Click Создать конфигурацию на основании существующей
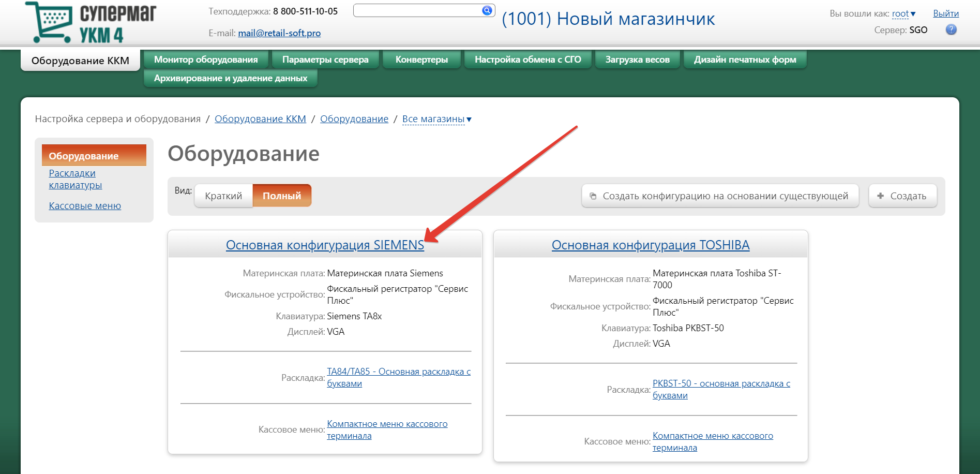980x474 pixels. [x=720, y=196]
